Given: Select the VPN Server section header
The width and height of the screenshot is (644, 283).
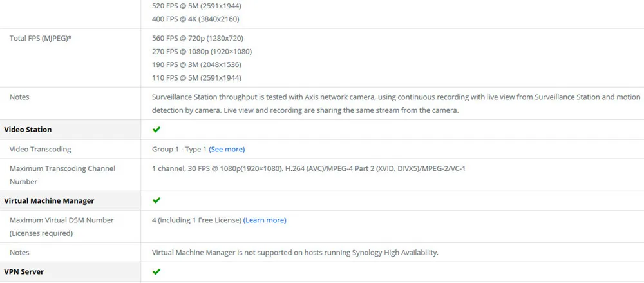Looking at the screenshot, I should [x=24, y=272].
